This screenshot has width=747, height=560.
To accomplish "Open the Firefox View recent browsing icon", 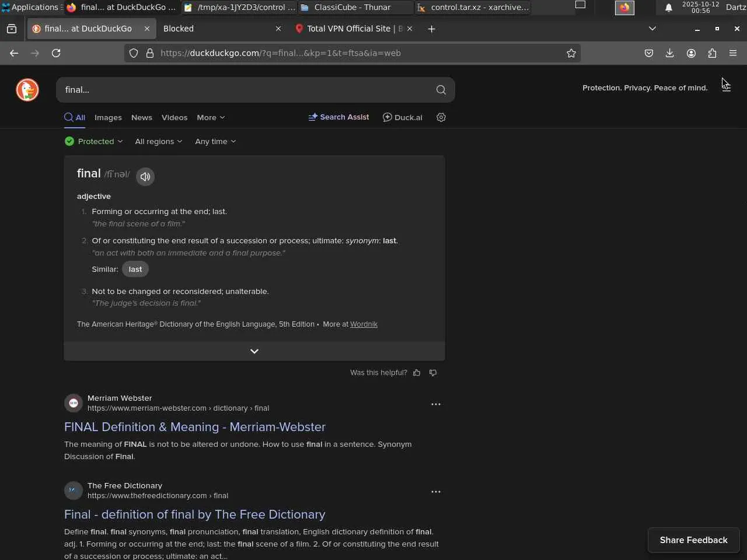I will 12,29.
